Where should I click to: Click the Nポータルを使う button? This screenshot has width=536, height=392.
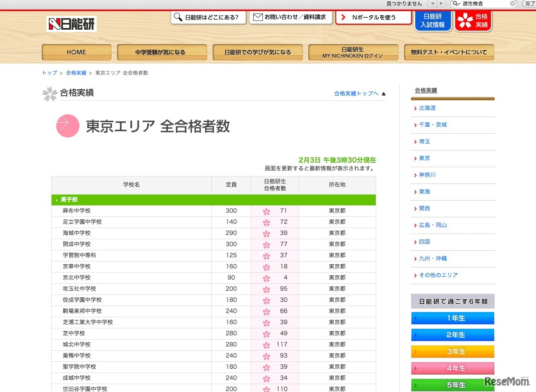click(x=373, y=18)
